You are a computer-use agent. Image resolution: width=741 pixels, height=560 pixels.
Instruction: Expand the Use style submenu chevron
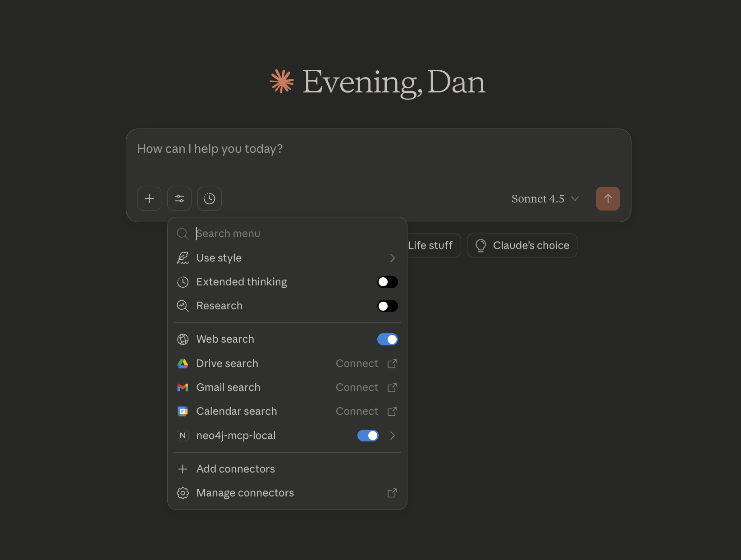coord(392,257)
